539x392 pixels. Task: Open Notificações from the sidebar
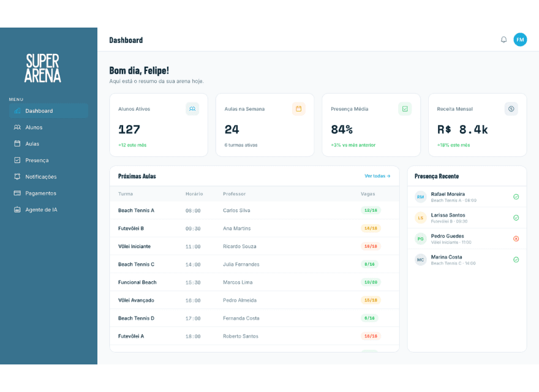click(48, 177)
